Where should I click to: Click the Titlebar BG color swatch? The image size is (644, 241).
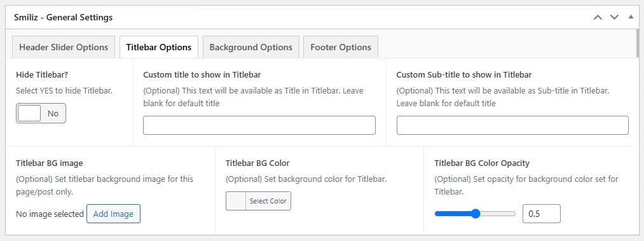pyautogui.click(x=236, y=201)
